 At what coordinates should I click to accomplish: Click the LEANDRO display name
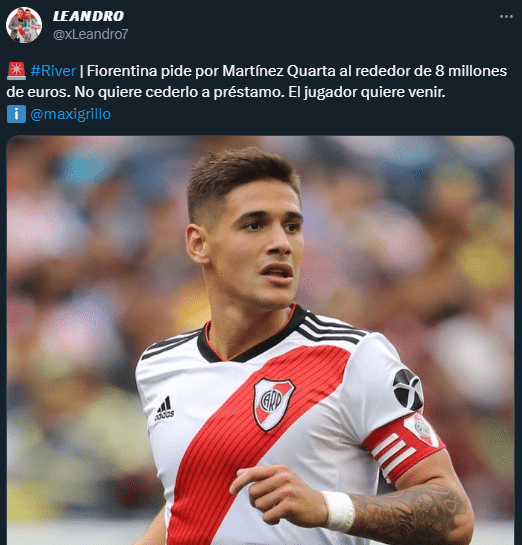click(x=88, y=16)
